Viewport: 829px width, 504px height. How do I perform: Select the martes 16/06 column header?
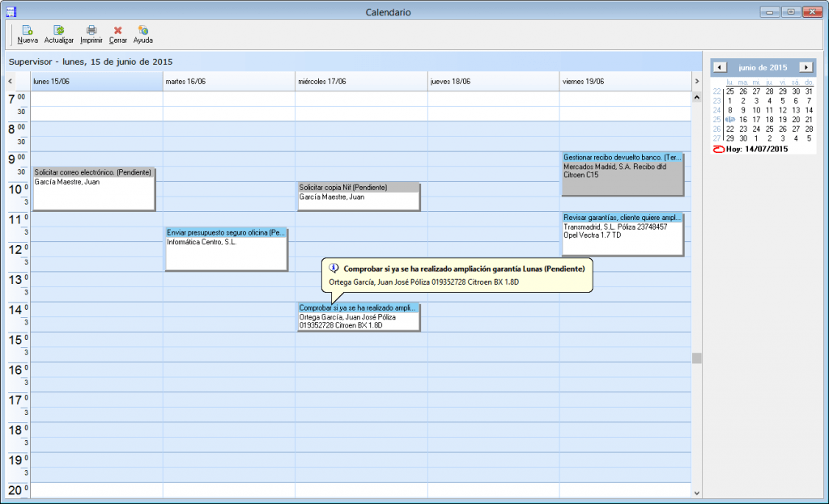tap(228, 82)
